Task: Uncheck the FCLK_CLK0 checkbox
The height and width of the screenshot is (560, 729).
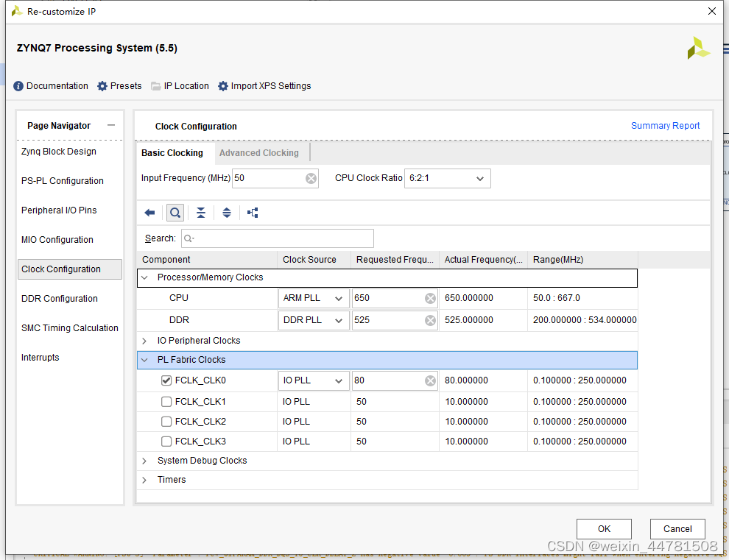Action: [166, 380]
